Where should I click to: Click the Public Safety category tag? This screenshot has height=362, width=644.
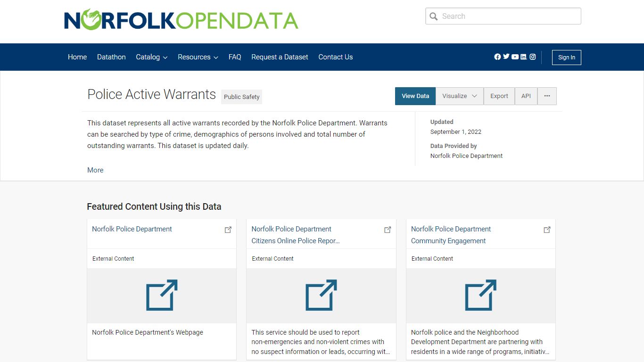[242, 97]
